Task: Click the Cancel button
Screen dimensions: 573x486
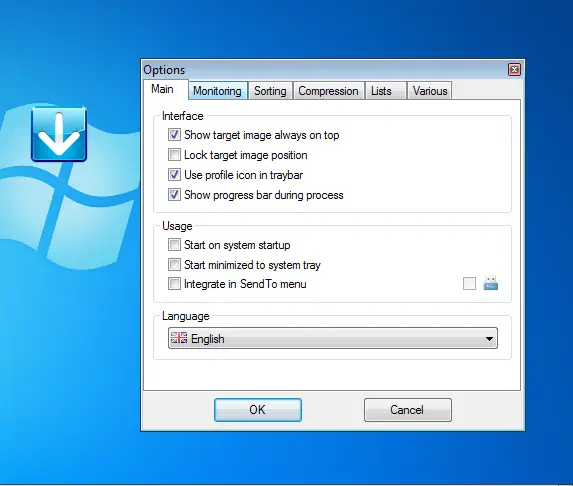Action: (x=407, y=410)
